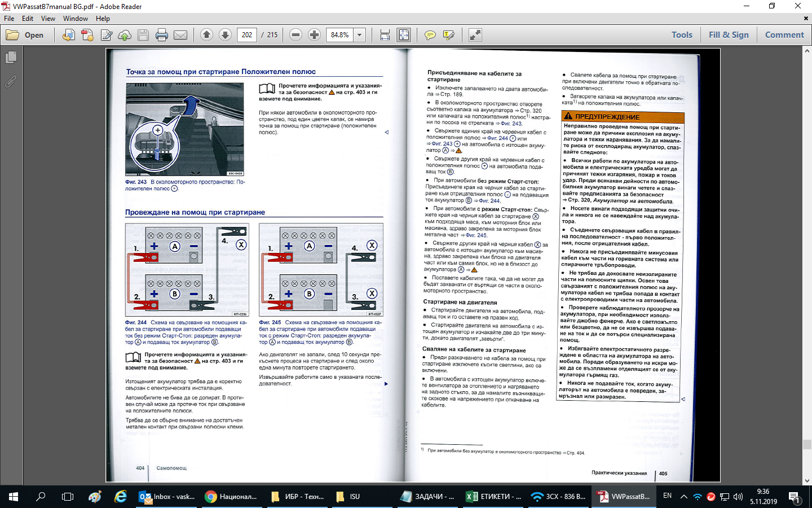Go to previous page with up arrow
Image resolution: width=812 pixels, height=508 pixels.
pos(206,35)
